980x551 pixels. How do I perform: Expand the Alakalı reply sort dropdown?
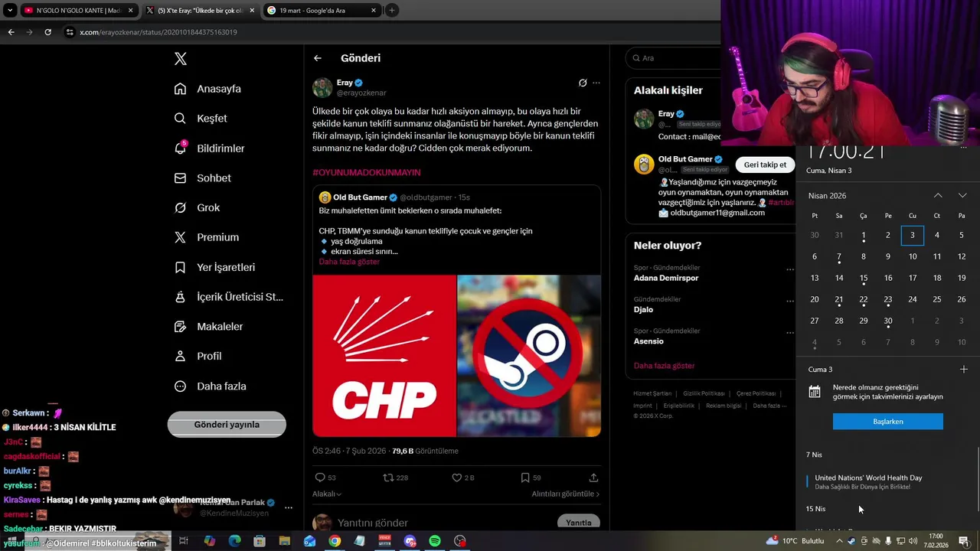(327, 494)
